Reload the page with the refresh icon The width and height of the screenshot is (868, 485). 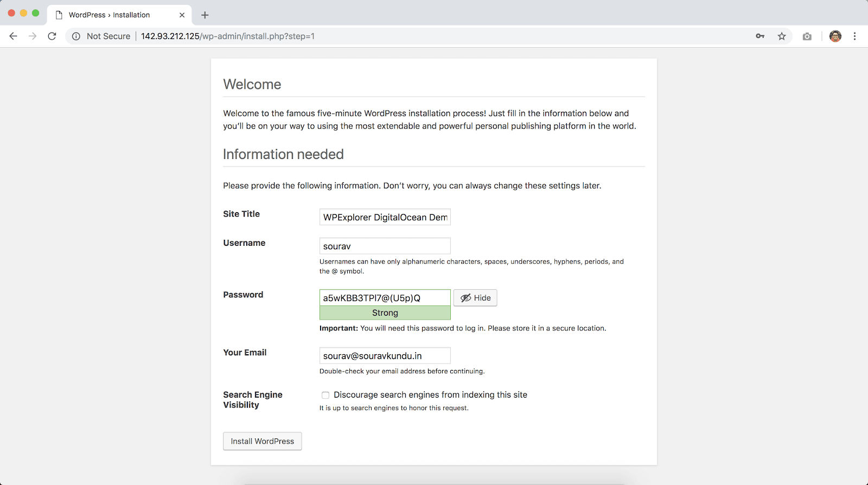coord(52,36)
